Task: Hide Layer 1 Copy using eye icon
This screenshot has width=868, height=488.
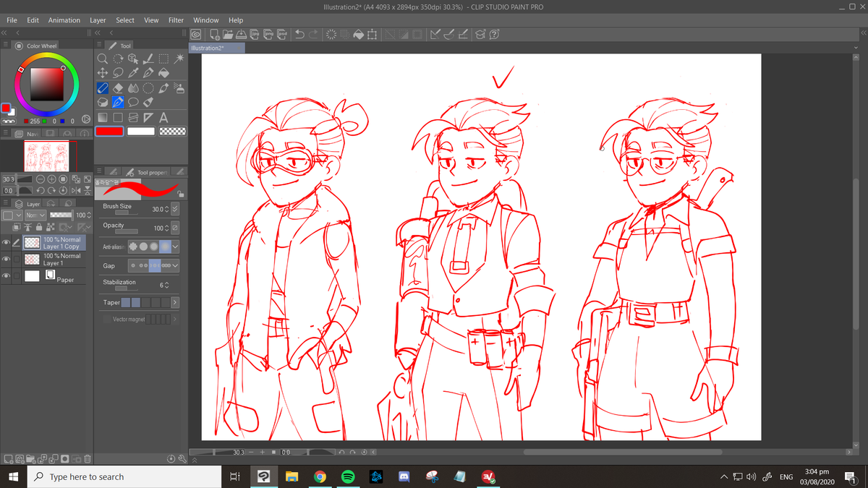Action: pyautogui.click(x=6, y=242)
